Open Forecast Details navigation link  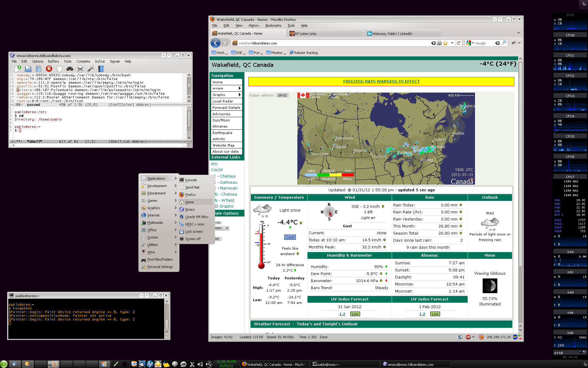(226, 108)
